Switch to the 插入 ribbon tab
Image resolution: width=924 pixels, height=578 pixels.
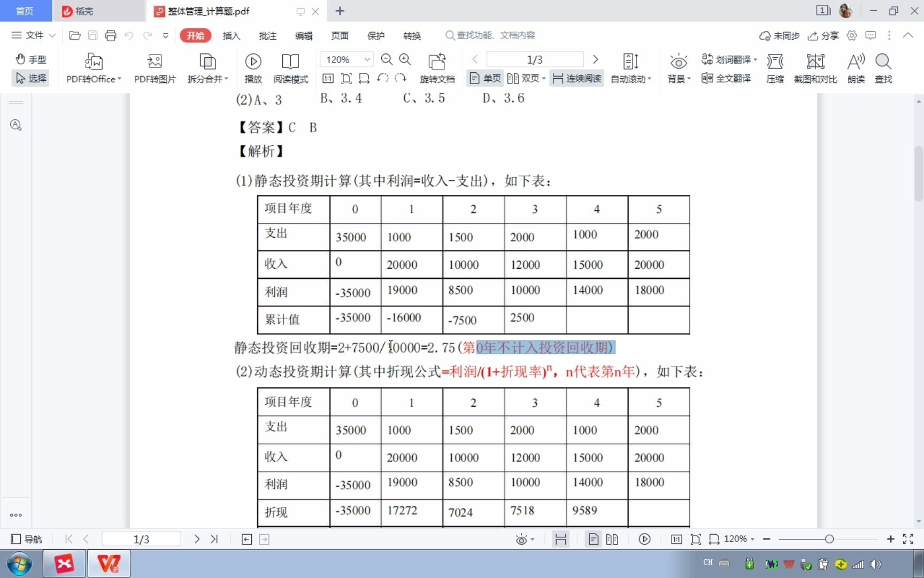click(231, 35)
